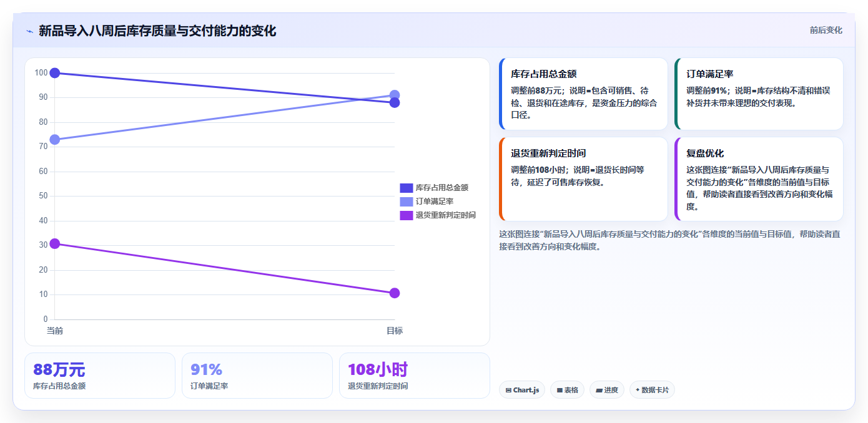Toggle 库存占用总金额 legend swatch
The height and width of the screenshot is (423, 868).
pos(406,188)
